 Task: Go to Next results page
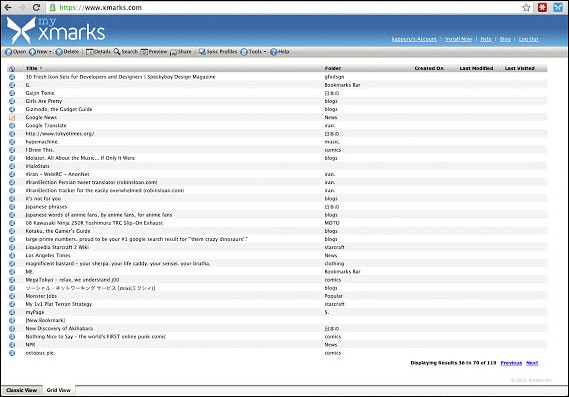point(532,363)
